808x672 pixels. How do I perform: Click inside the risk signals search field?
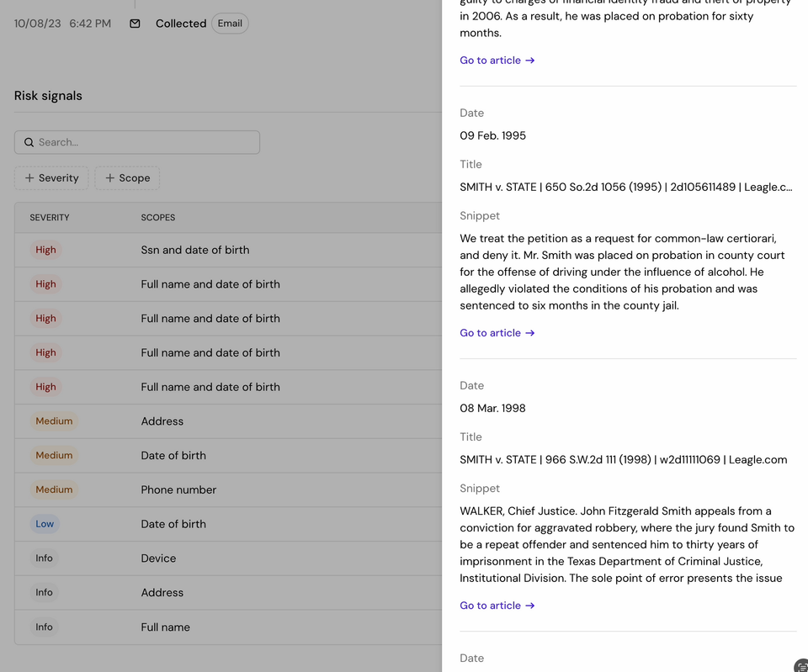click(x=137, y=142)
